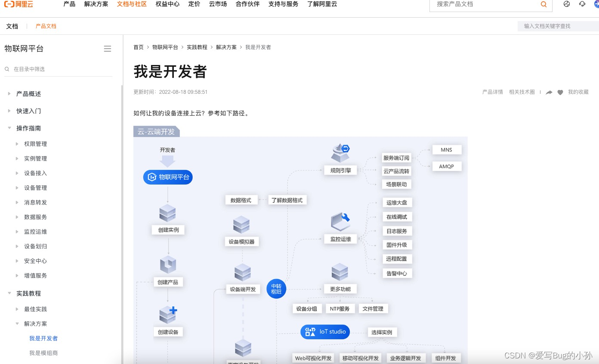The width and height of the screenshot is (599, 364).
Task: Click the Alibaba Cloud logo
Action: (x=18, y=4)
